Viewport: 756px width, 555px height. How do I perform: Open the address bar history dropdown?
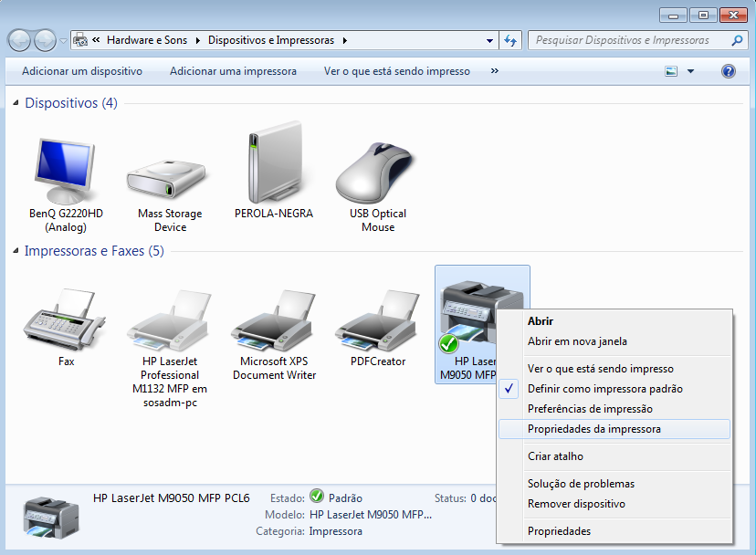[489, 41]
